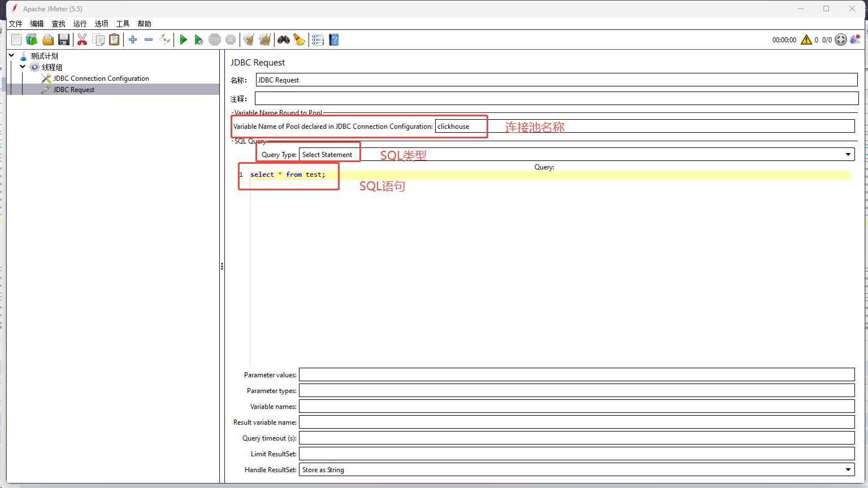The height and width of the screenshot is (488, 868).
Task: Open the 运行 menu
Action: tap(80, 24)
